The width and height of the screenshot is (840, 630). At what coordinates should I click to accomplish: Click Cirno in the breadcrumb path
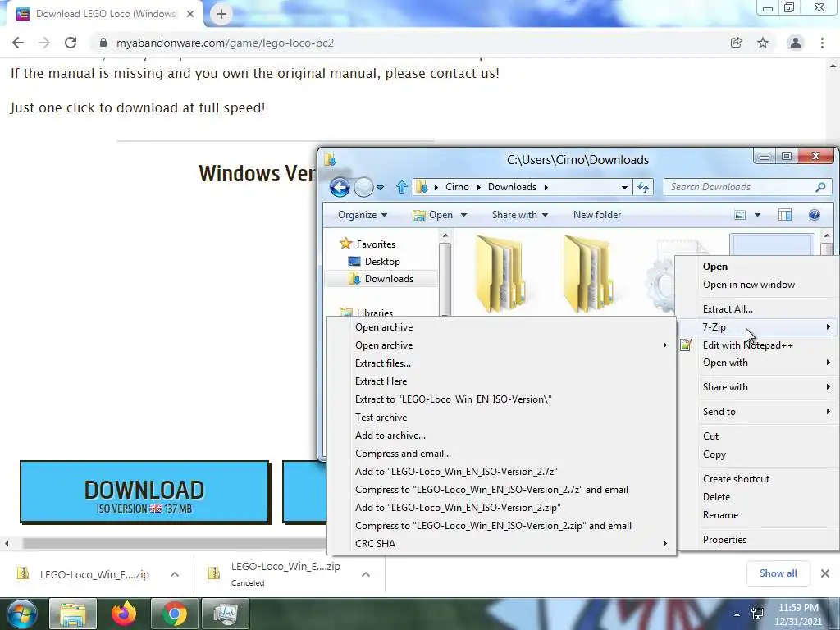tap(457, 187)
